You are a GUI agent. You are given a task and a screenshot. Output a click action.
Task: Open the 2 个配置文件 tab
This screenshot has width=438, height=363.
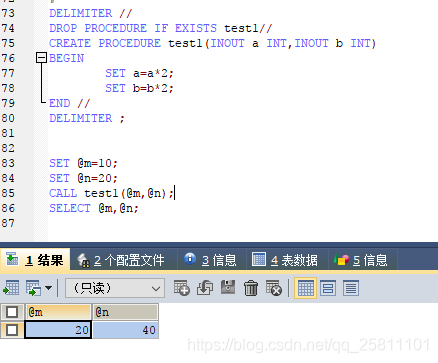click(x=121, y=260)
